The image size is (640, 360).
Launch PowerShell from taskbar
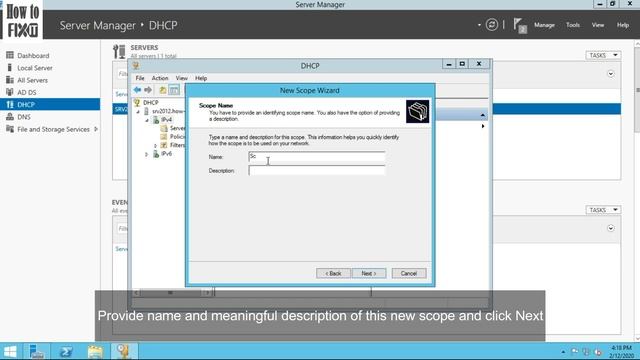click(x=66, y=351)
